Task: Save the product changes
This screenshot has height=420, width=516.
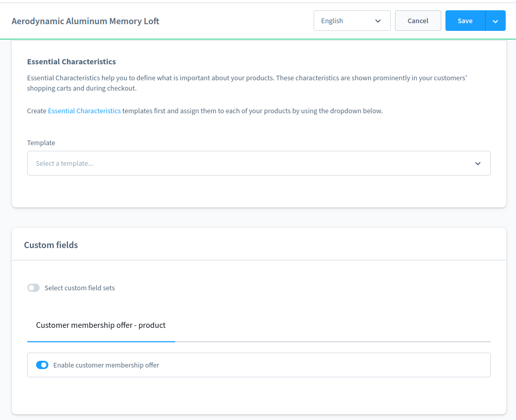Action: click(465, 21)
